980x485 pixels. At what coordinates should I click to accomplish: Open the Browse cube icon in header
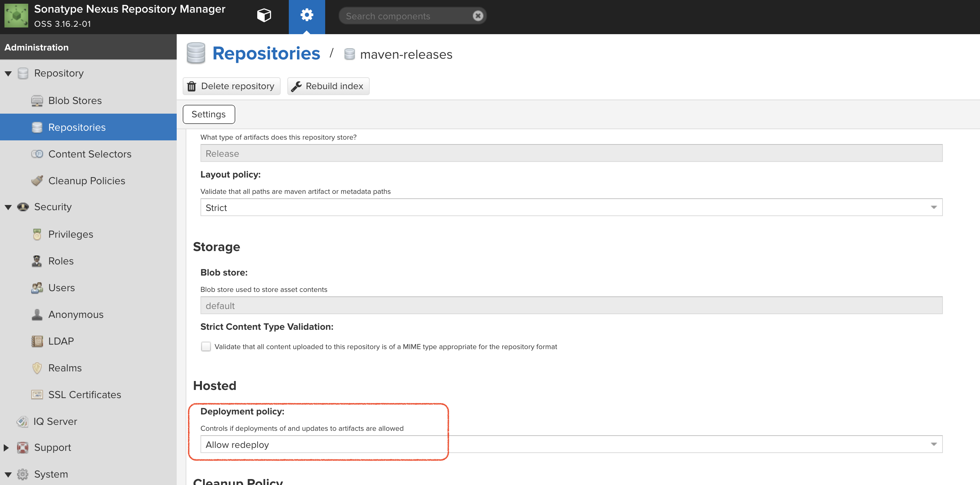(264, 16)
